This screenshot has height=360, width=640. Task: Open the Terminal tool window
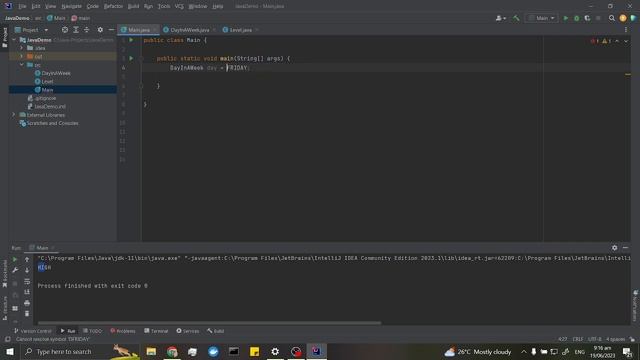(x=156, y=331)
